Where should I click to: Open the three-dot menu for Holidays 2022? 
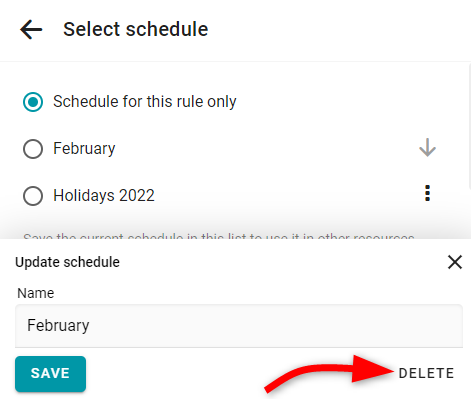pyautogui.click(x=427, y=193)
